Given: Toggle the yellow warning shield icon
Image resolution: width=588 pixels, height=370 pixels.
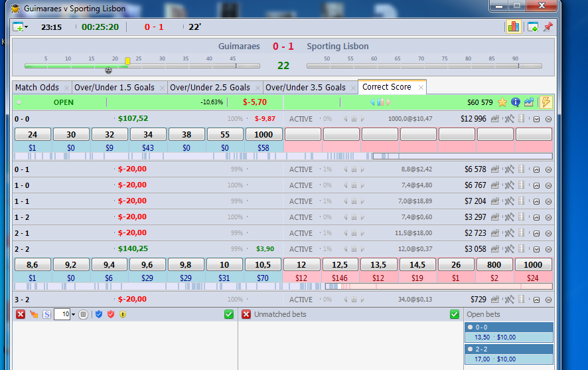Looking at the screenshot, I should tap(123, 314).
